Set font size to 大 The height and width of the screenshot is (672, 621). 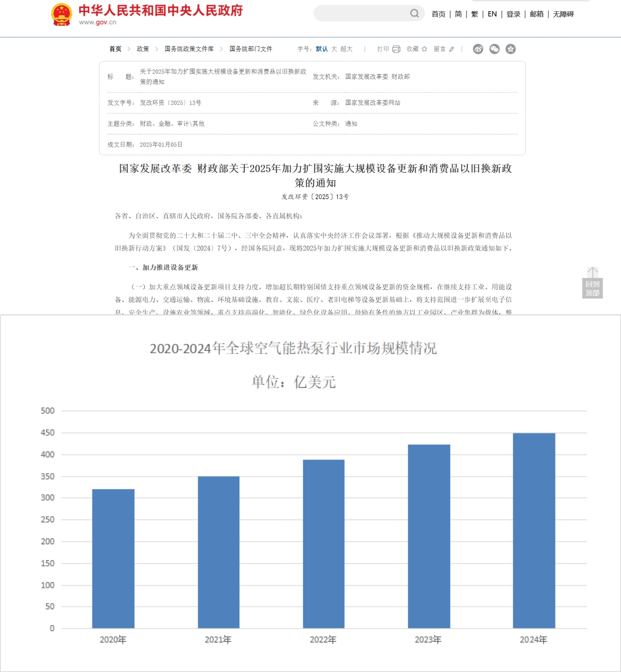point(334,49)
